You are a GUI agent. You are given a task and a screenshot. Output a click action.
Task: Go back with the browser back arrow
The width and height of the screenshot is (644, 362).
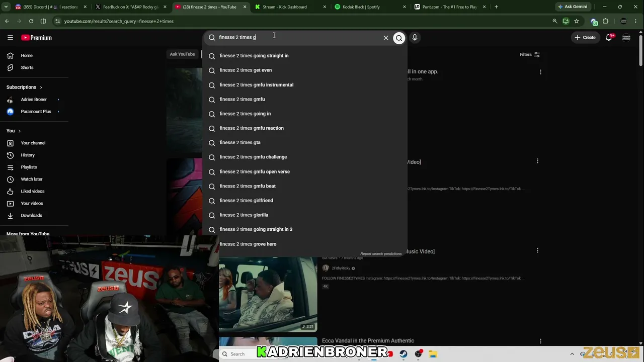coord(7,21)
